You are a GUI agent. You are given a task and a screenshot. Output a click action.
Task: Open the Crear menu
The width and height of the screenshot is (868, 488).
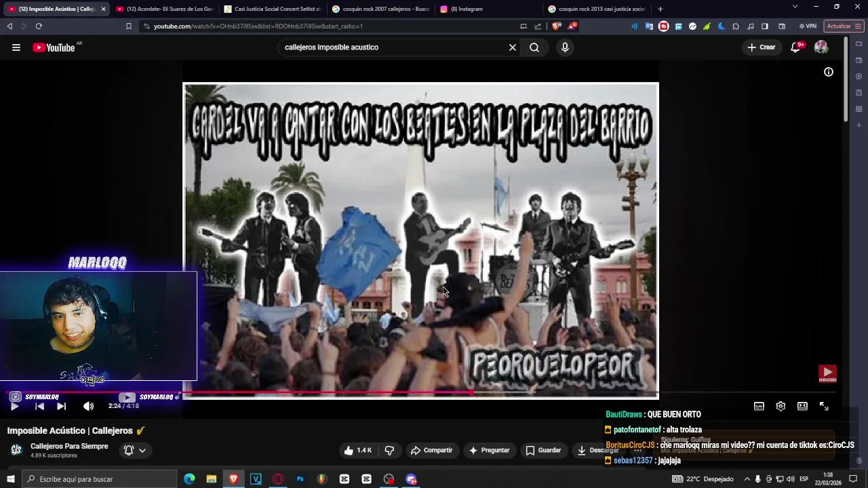(762, 47)
